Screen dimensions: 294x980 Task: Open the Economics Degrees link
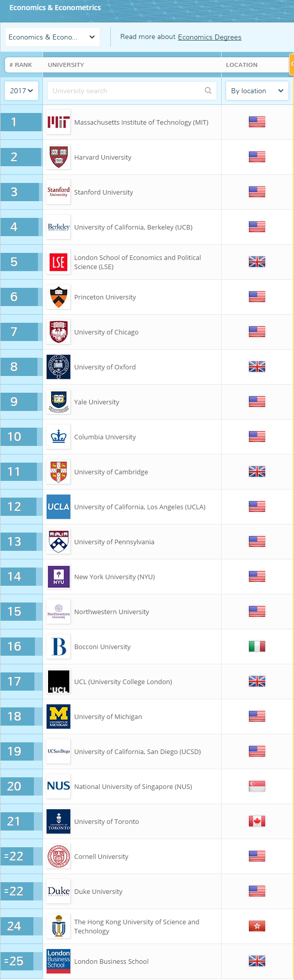(x=209, y=37)
